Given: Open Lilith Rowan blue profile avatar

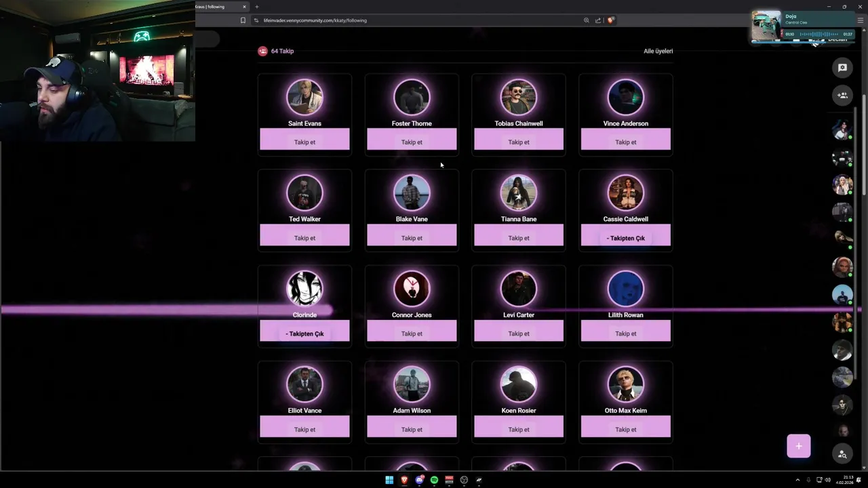Looking at the screenshot, I should pos(626,289).
